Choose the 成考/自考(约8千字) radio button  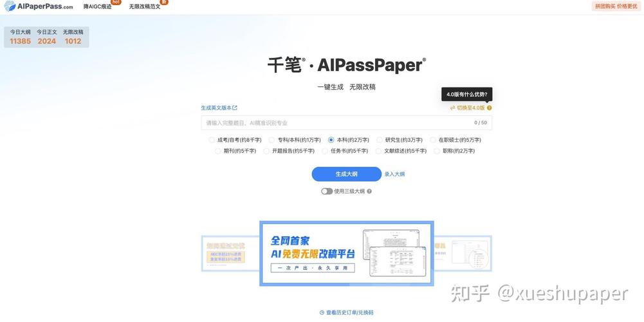(212, 140)
